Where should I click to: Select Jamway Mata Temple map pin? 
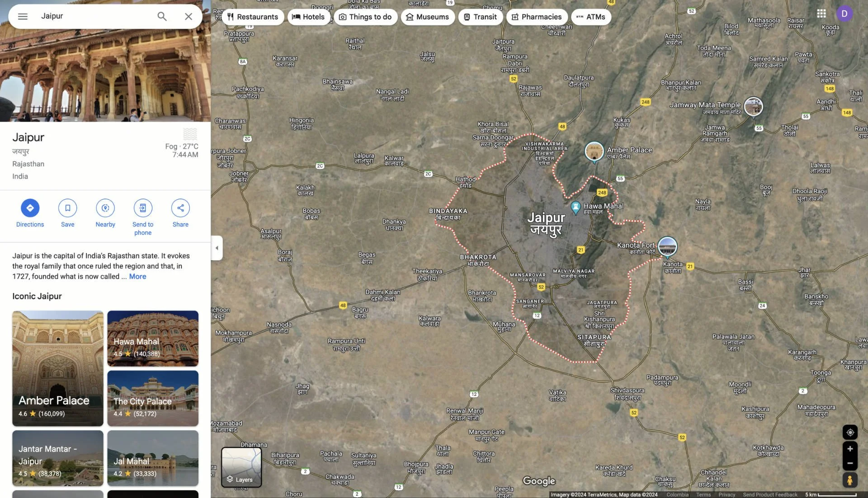click(x=753, y=107)
